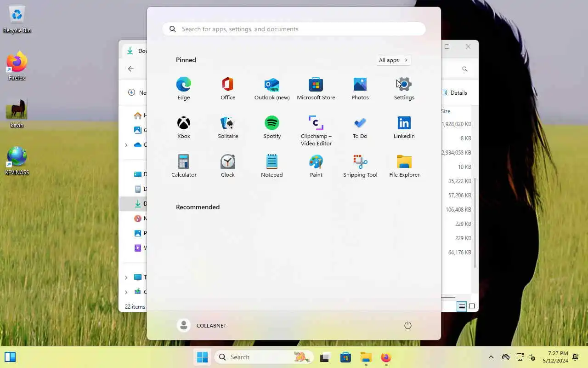Open network display icon in system tray

point(520,357)
